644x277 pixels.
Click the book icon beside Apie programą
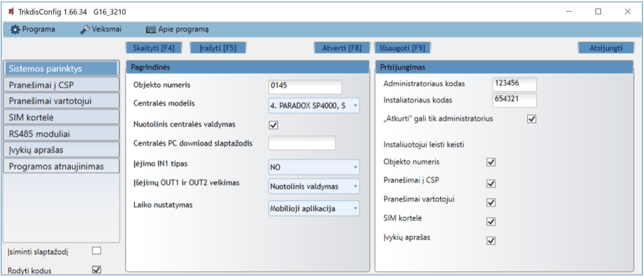(151, 29)
